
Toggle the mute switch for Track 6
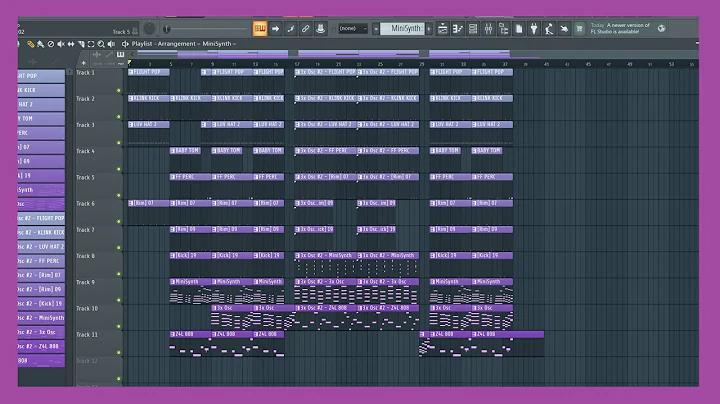119,221
